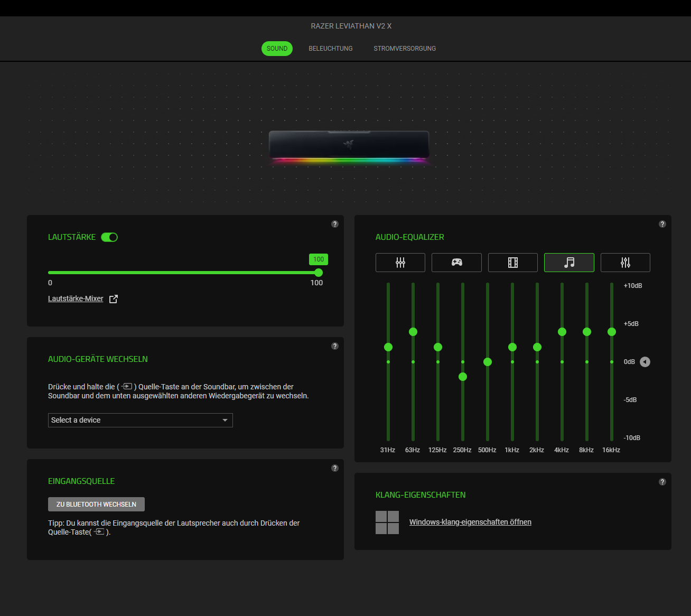Click the 16kHz equalizer slider handle
Screen dimensions: 691x616
(x=612, y=332)
